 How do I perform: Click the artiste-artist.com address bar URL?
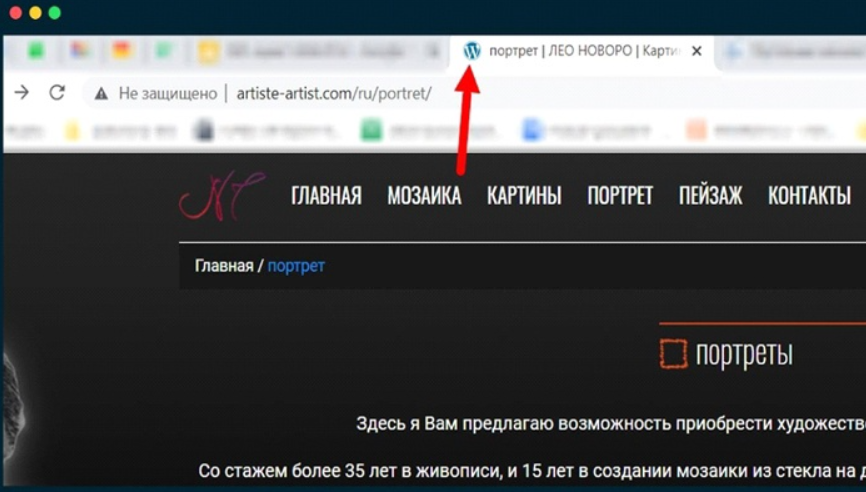tap(334, 93)
